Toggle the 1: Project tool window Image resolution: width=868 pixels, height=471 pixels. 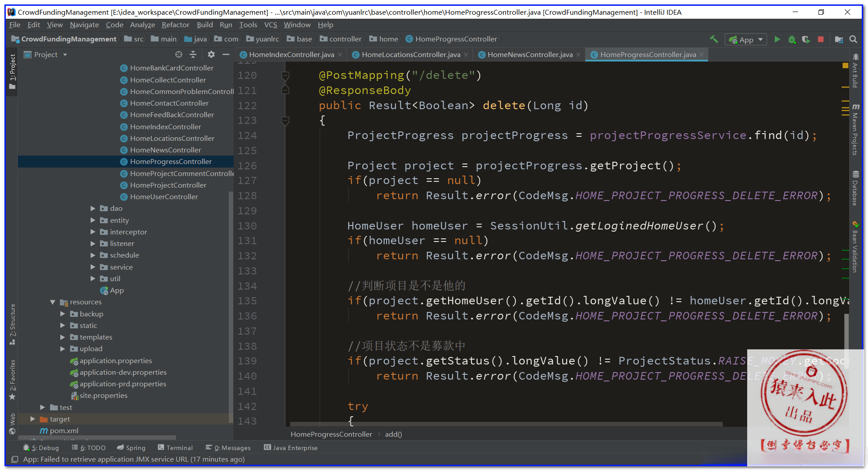coord(12,71)
